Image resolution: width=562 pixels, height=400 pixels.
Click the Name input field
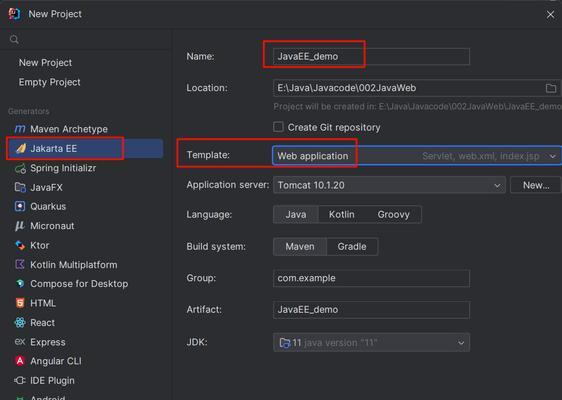click(371, 57)
